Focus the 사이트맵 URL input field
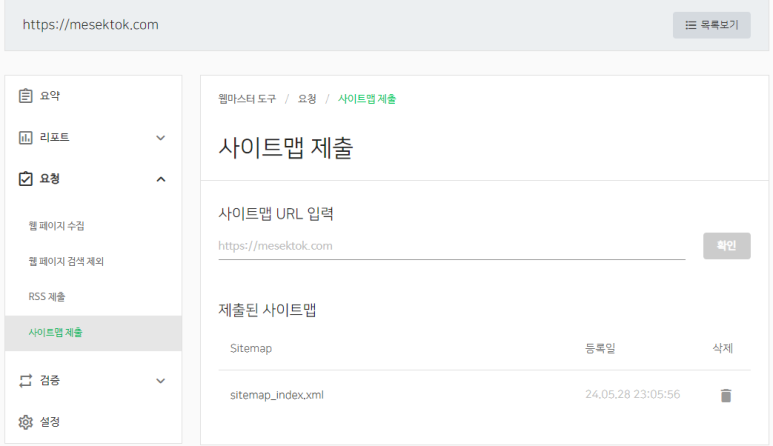 452,246
